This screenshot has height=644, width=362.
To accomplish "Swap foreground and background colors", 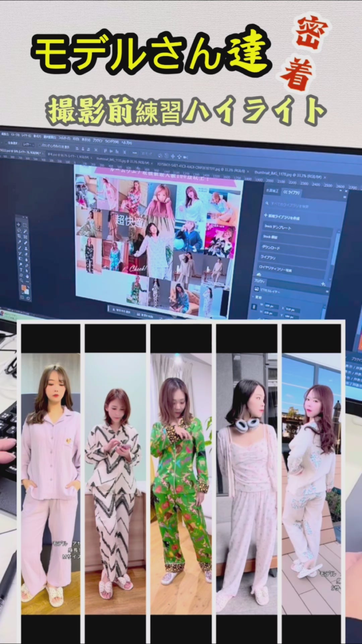I will pos(29,287).
